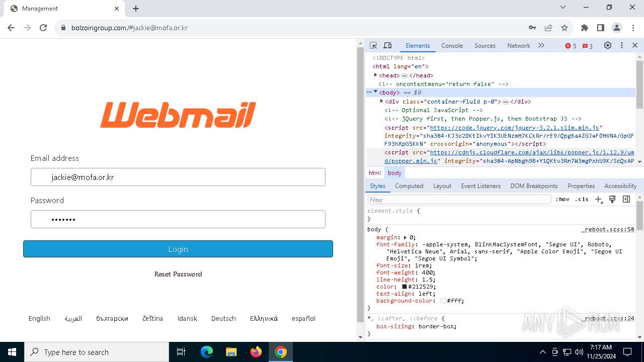Click the container-fluid div ellipsis

(506, 102)
